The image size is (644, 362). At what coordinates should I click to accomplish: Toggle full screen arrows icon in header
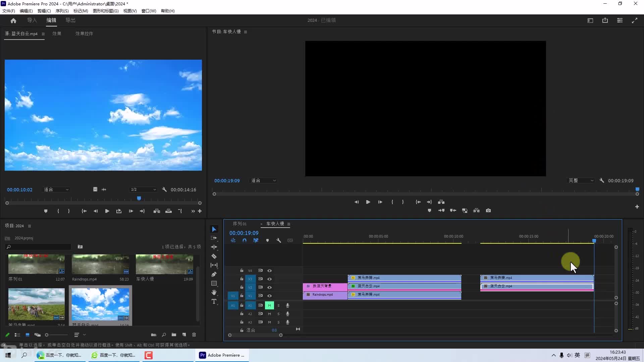coord(635,20)
